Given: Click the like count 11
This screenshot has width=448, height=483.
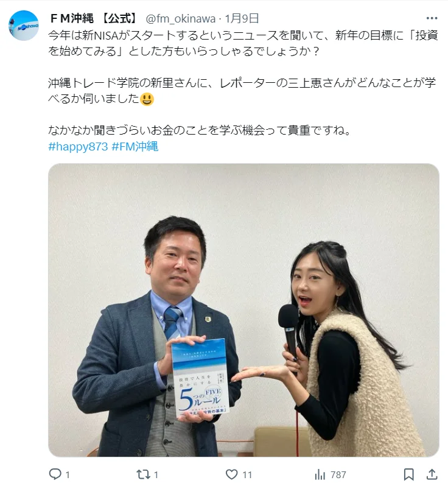Looking at the screenshot, I should [x=247, y=474].
